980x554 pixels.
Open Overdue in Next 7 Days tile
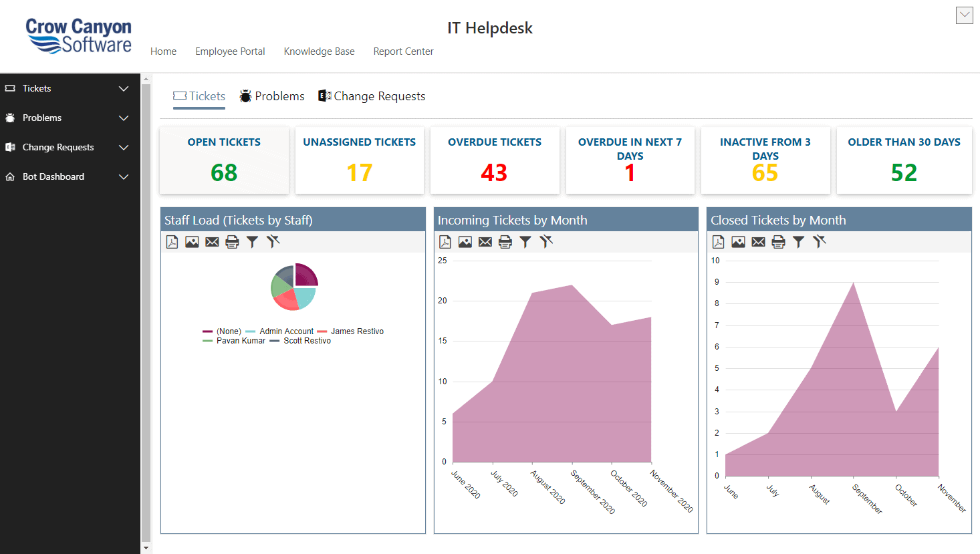(630, 160)
